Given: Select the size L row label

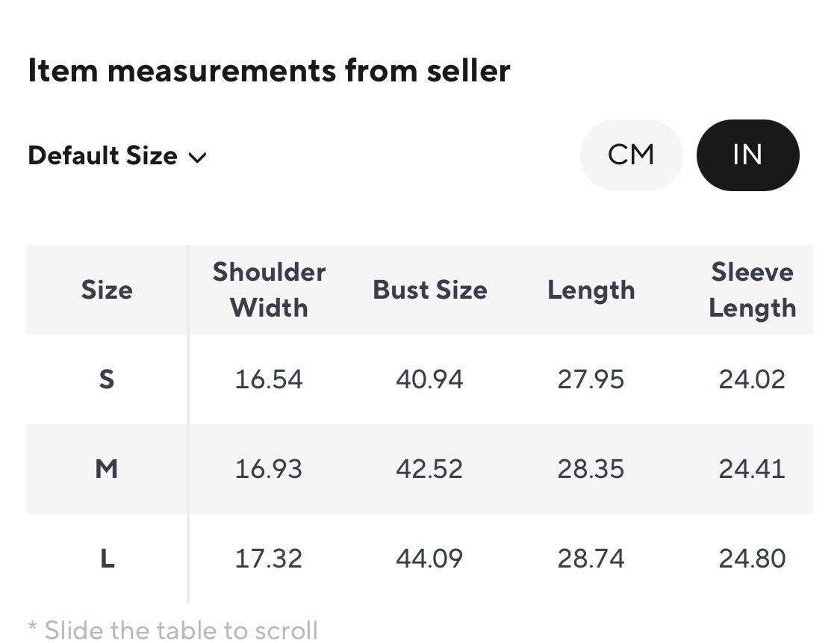Looking at the screenshot, I should [x=107, y=559].
